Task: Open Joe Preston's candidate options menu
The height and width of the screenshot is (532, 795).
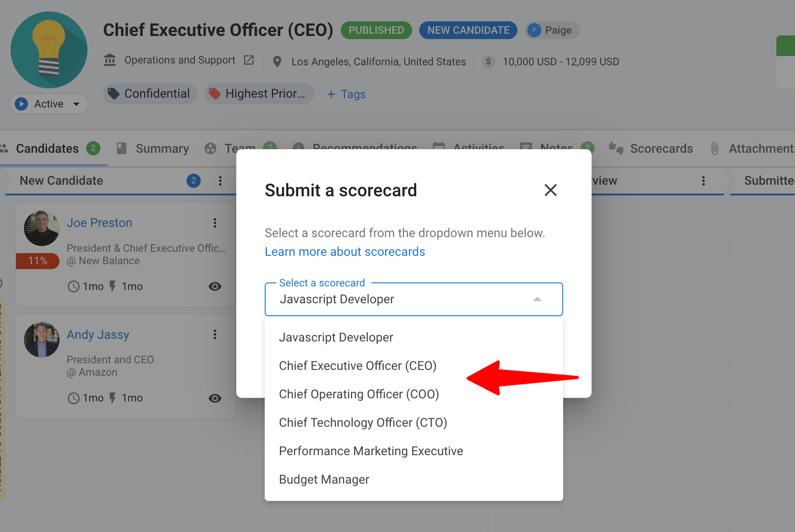Action: pyautogui.click(x=215, y=222)
